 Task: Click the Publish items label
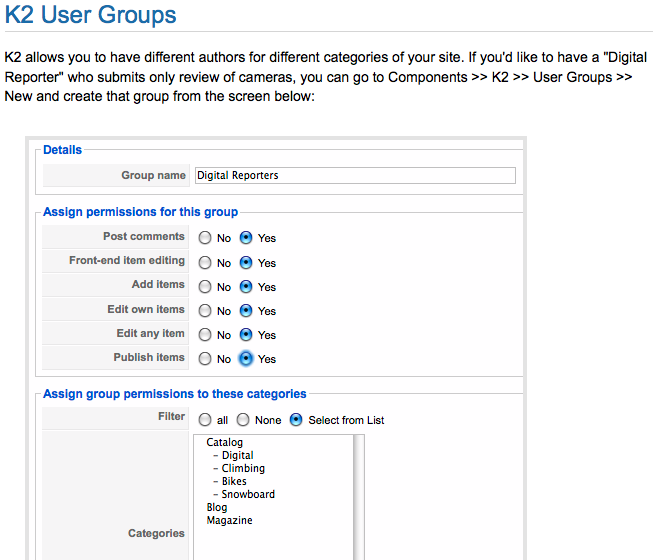[x=149, y=357]
